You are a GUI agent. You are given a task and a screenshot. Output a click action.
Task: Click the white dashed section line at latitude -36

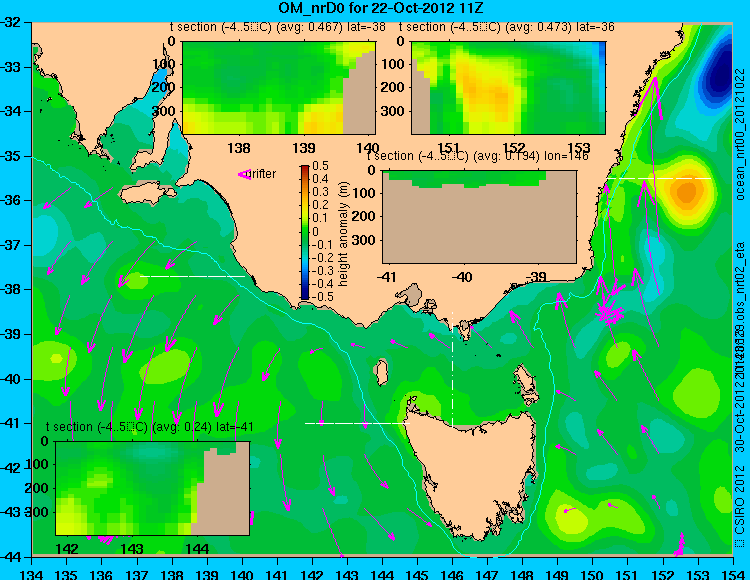(x=660, y=178)
